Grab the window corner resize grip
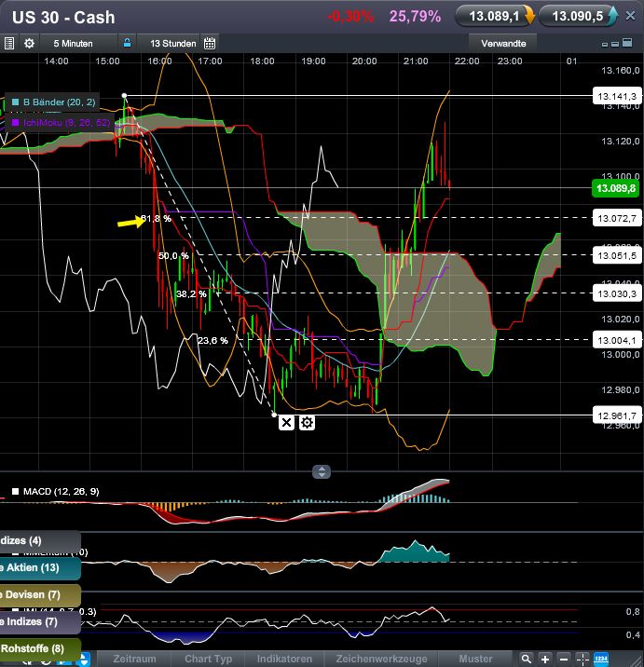The width and height of the screenshot is (644, 667). tap(636, 660)
